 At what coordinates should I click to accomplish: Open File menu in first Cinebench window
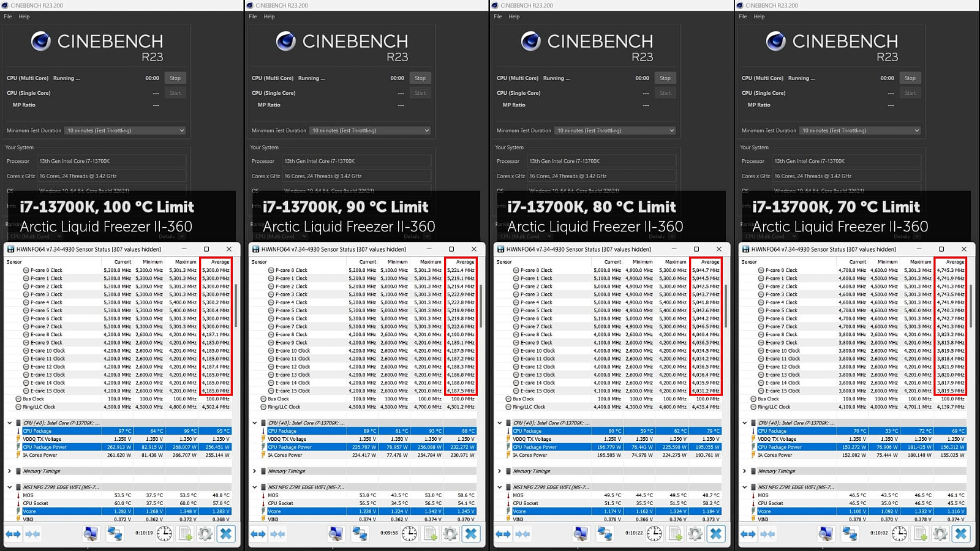[8, 17]
